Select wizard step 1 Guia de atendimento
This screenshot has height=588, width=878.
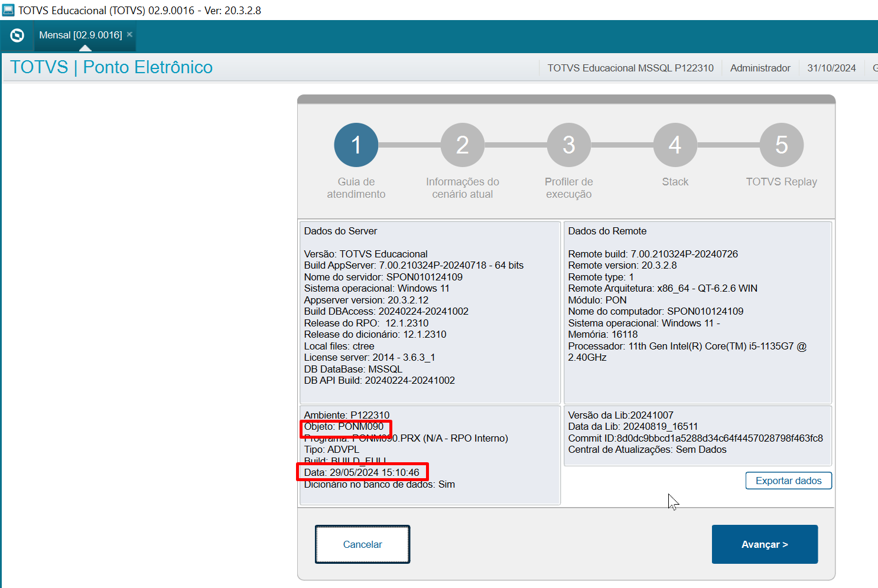(x=356, y=145)
